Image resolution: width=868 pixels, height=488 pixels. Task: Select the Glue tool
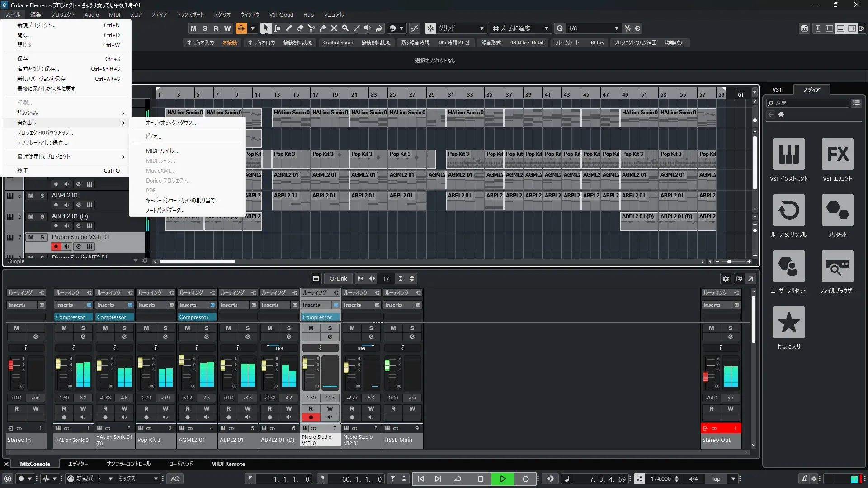323,28
